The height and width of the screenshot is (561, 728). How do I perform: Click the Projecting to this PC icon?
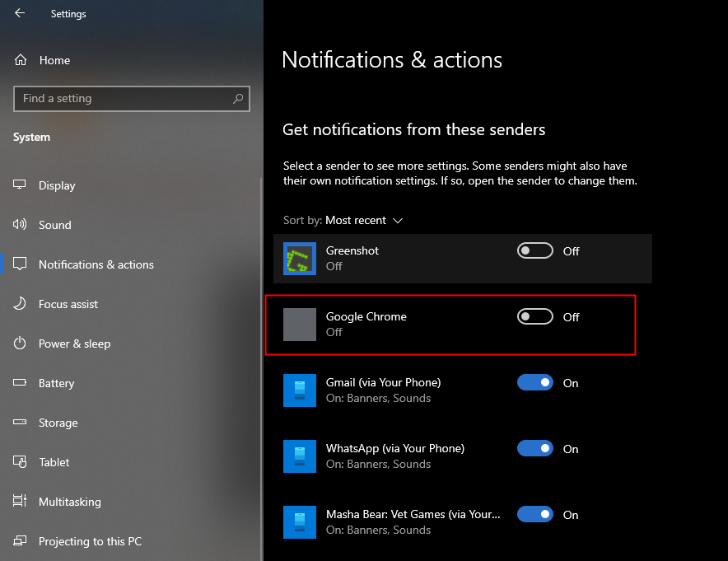click(x=20, y=540)
